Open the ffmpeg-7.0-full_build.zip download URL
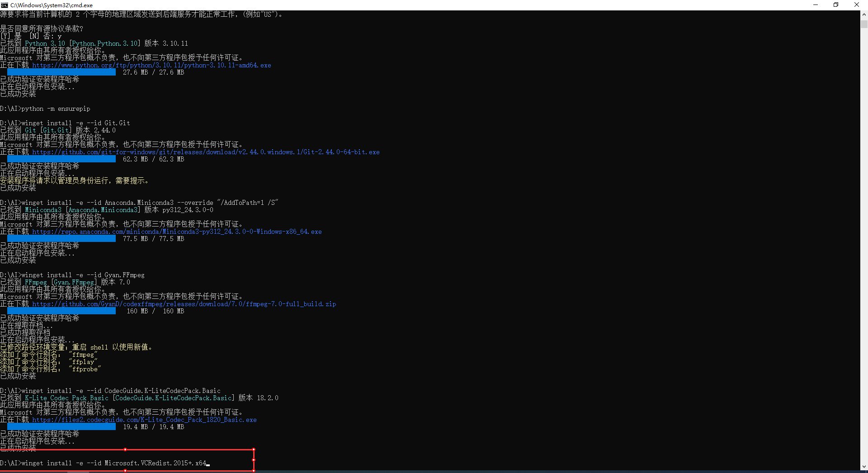Viewport: 868px width, 473px height. click(184, 304)
